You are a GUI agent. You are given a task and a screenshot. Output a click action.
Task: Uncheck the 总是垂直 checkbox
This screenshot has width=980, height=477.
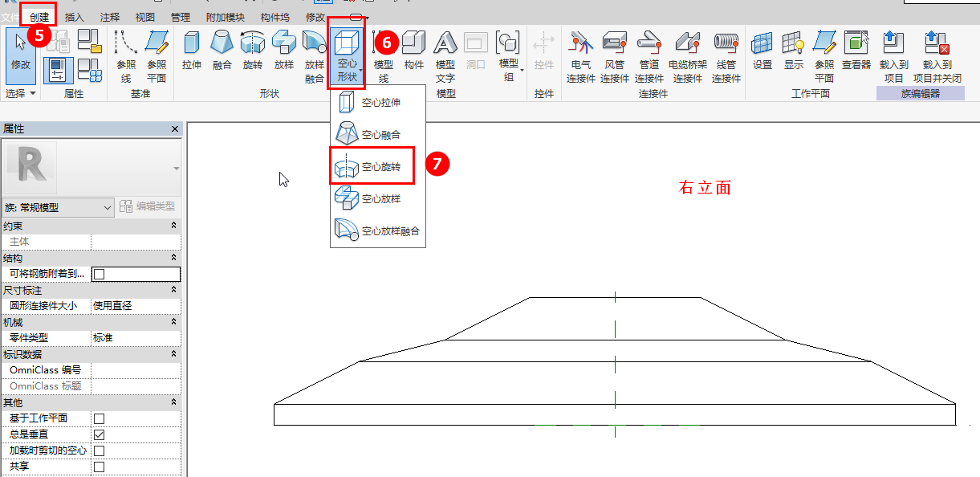(x=99, y=434)
